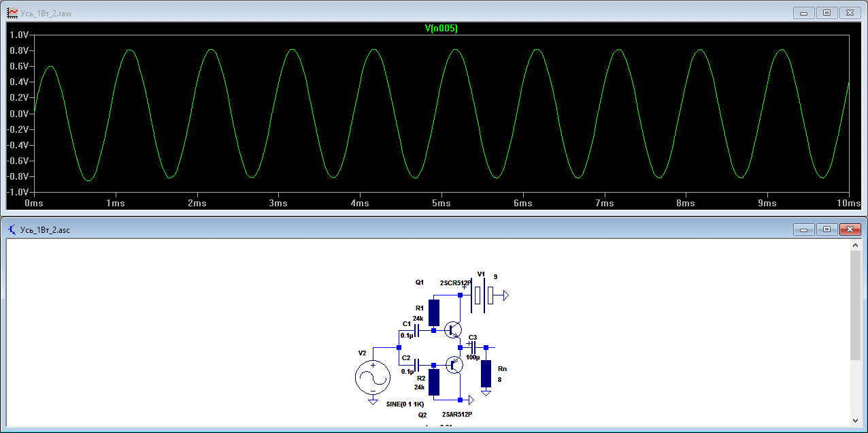Image resolution: width=868 pixels, height=433 pixels.
Task: Click the horizontal time axis of the plot
Action: [x=441, y=204]
